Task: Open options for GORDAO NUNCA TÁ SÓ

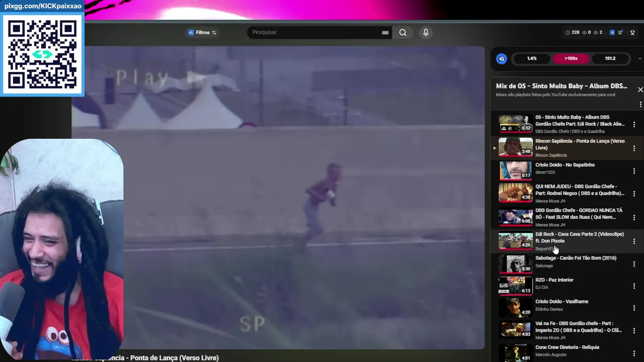Action: click(x=634, y=217)
